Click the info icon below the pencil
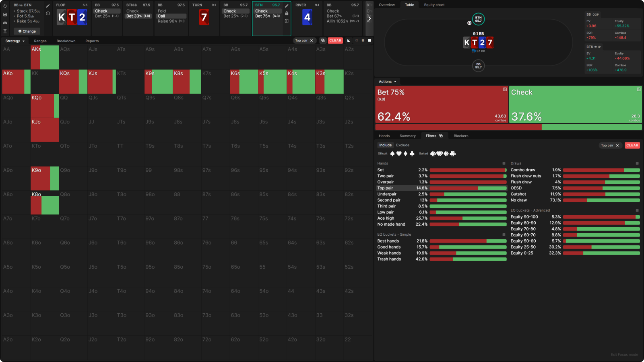 48,14
